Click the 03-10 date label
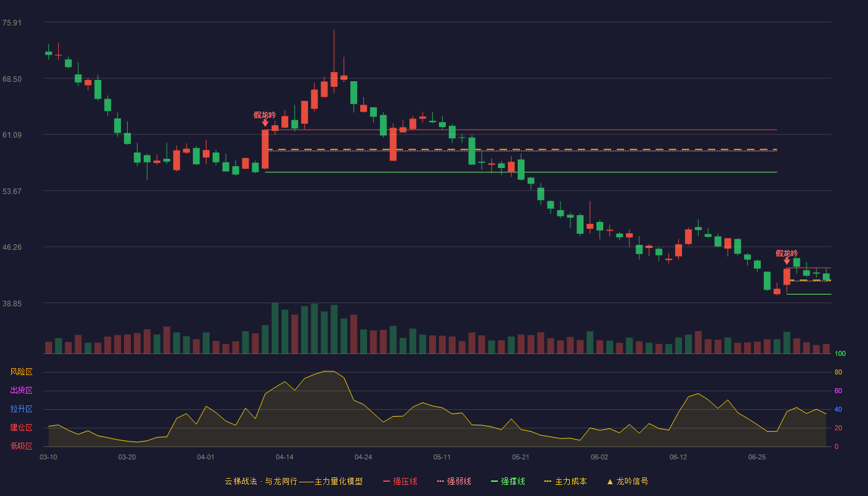 pyautogui.click(x=48, y=457)
